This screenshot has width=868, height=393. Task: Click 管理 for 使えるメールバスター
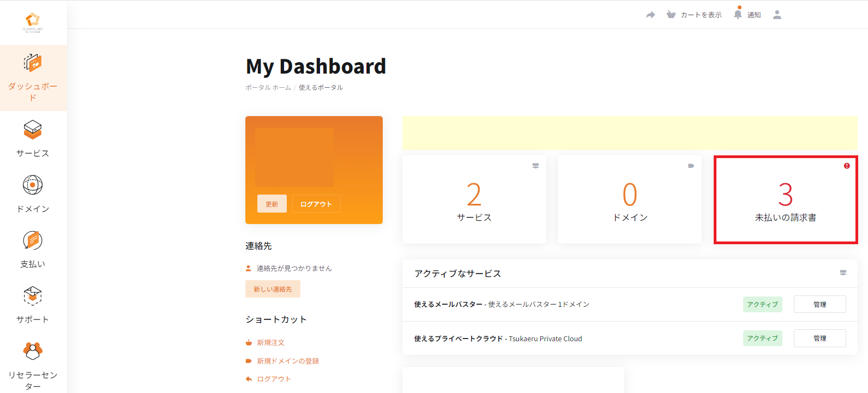click(x=820, y=304)
